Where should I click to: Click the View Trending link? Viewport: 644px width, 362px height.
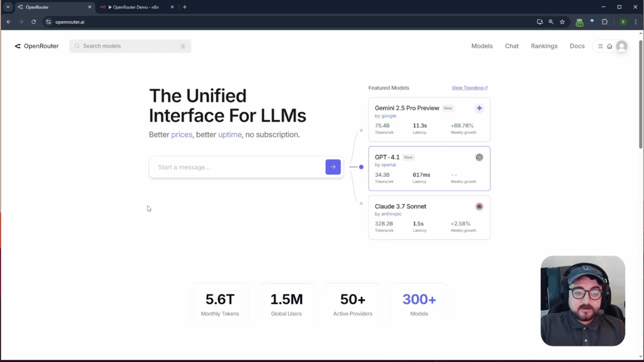pyautogui.click(x=467, y=88)
